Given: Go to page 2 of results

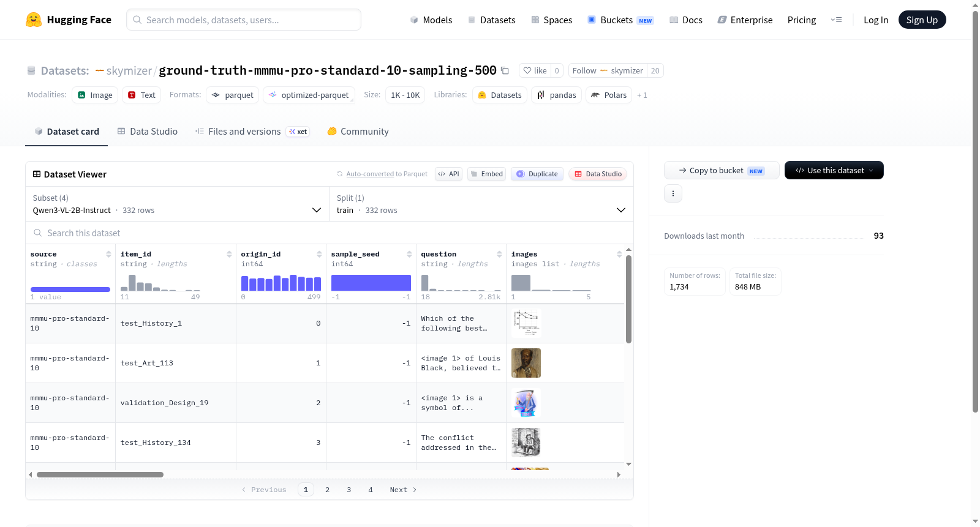Looking at the screenshot, I should click(328, 490).
